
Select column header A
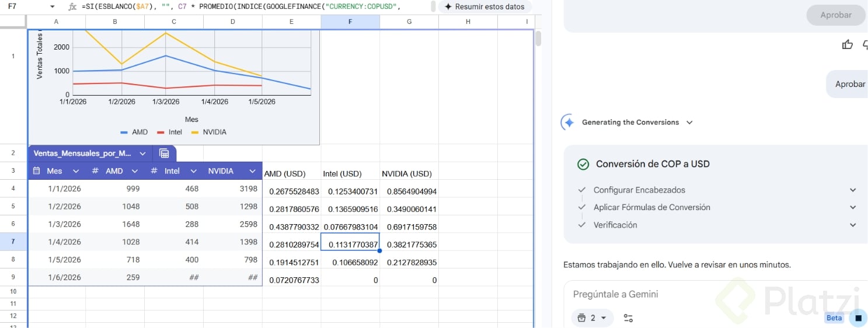pyautogui.click(x=56, y=22)
